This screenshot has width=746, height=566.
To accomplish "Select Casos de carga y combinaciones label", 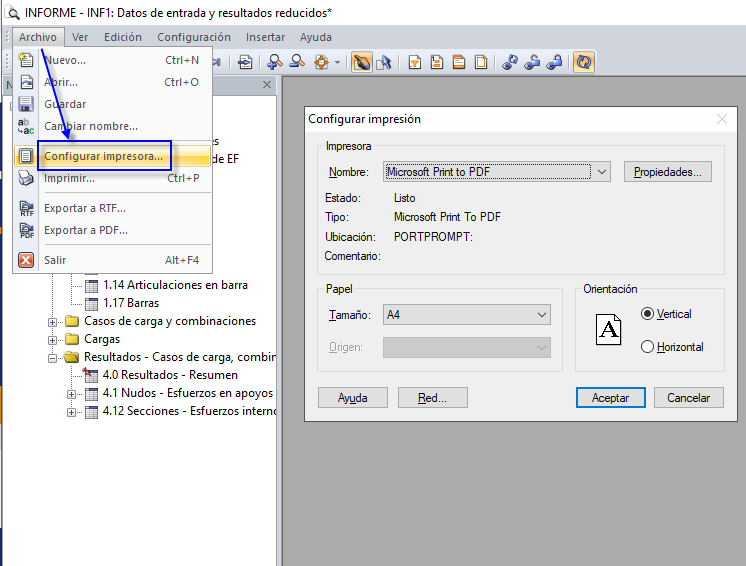I will (170, 321).
